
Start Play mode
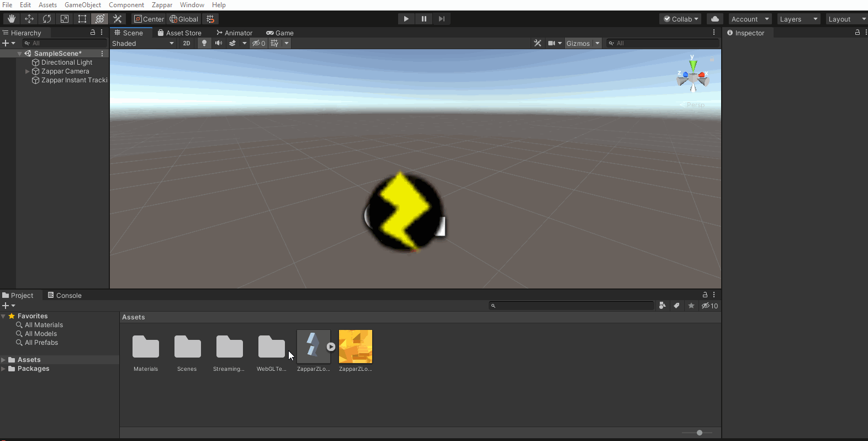coord(406,19)
